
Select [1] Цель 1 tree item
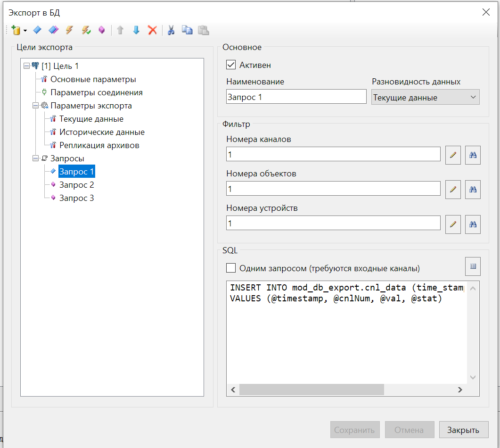[x=60, y=66]
